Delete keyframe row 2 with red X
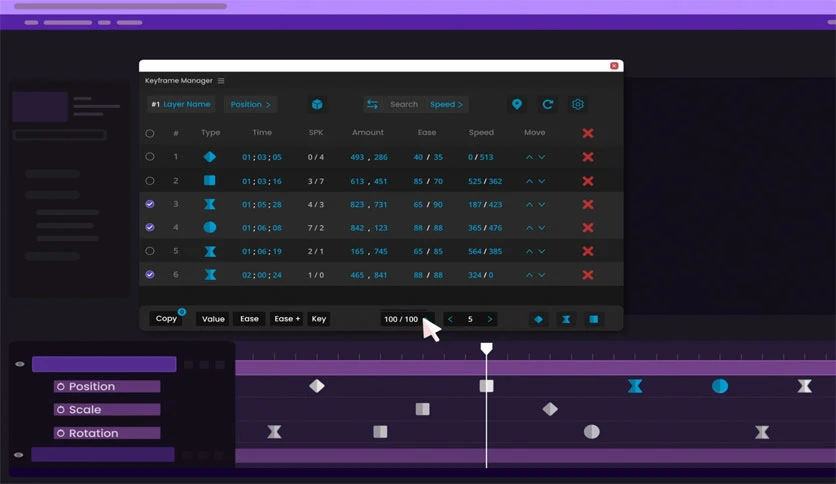This screenshot has width=836, height=484. coord(588,181)
